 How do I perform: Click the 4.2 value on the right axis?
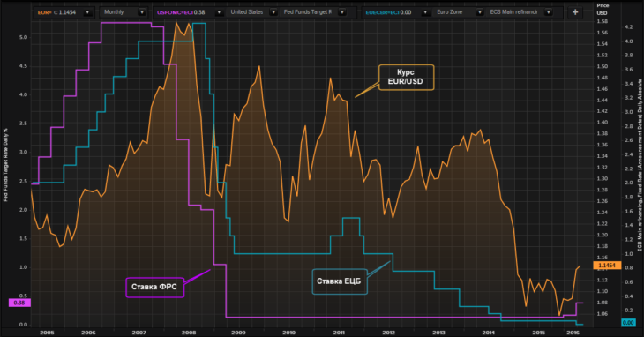coord(629,27)
